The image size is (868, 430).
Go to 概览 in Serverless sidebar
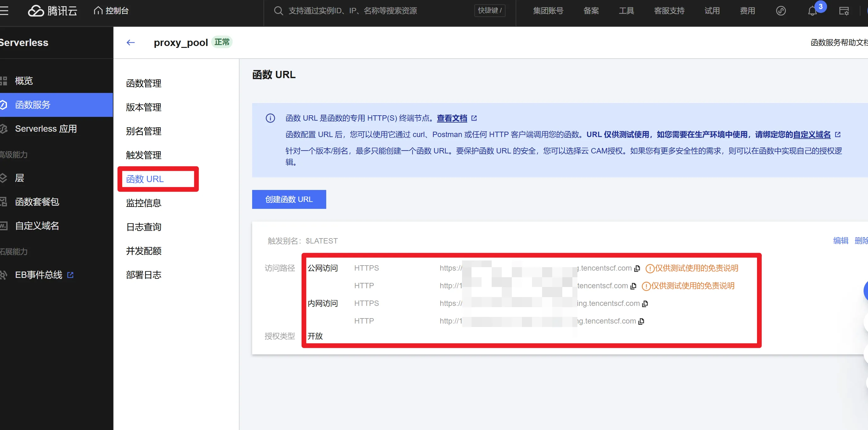point(24,81)
